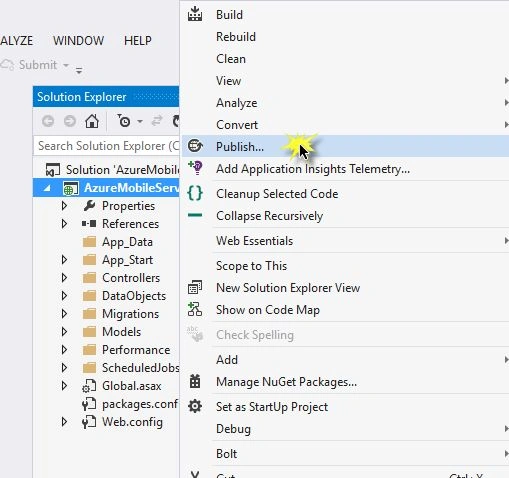Screen dimensions: 509x478
Task: Select Publish... in the context menu
Action: coord(345,146)
